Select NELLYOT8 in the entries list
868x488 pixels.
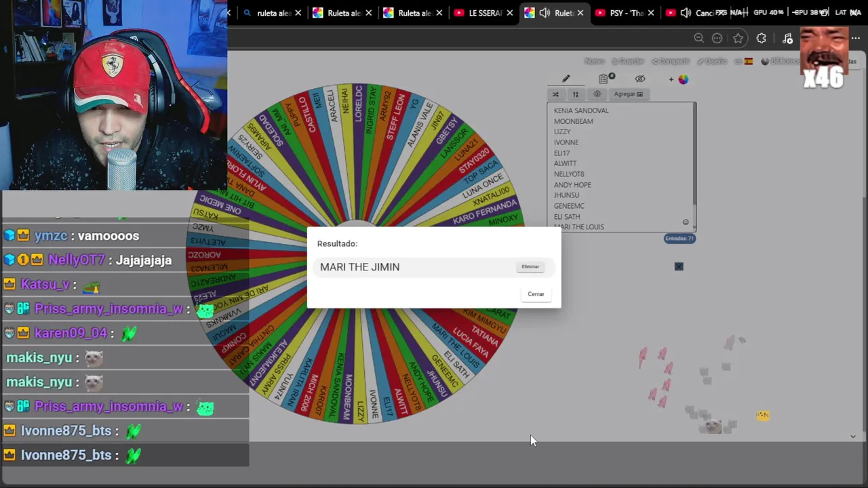coord(569,174)
